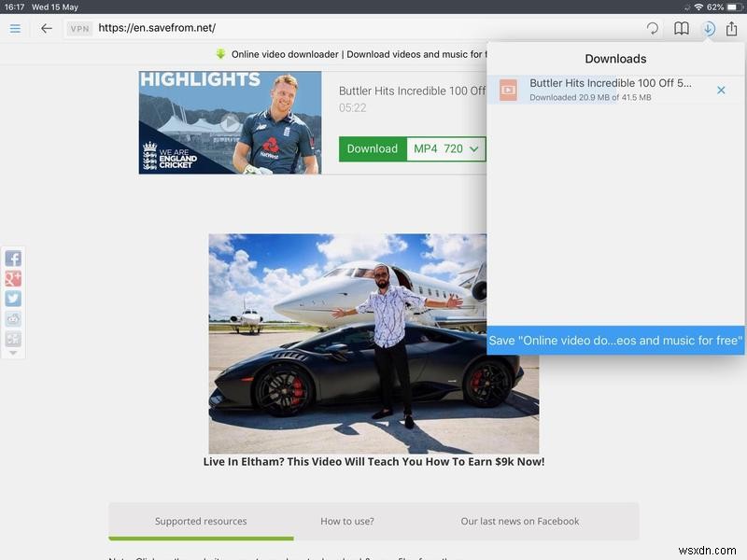Open the Downloads panel icon in Safari toolbar
This screenshot has height=560, width=747.
coord(709,29)
